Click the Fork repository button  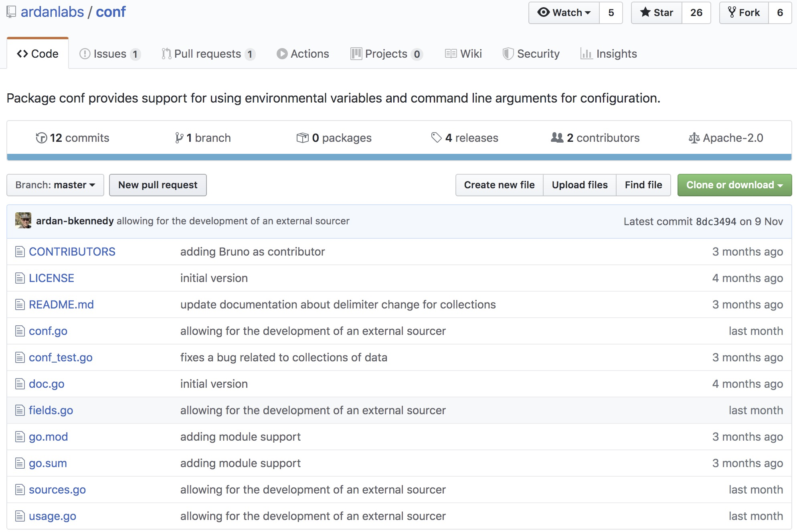[x=744, y=13]
